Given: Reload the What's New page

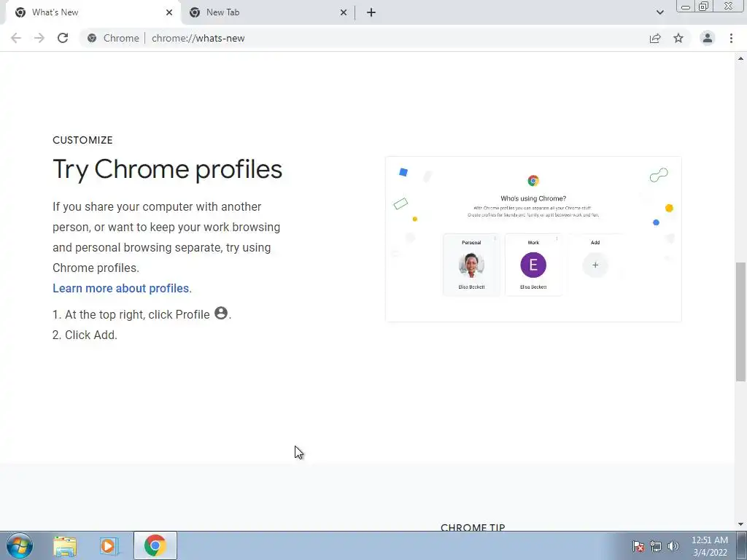Looking at the screenshot, I should tap(63, 38).
